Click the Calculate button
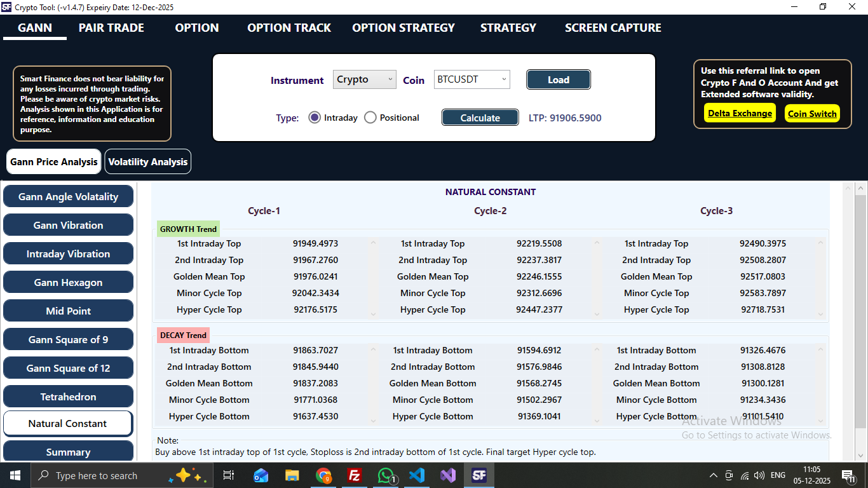868x488 pixels. [x=480, y=117]
